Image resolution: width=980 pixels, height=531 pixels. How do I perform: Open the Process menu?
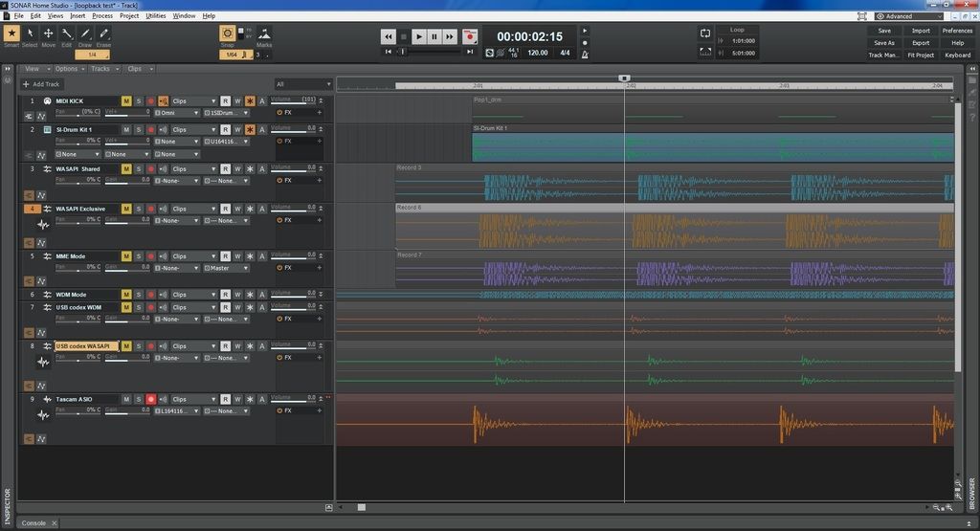[102, 16]
